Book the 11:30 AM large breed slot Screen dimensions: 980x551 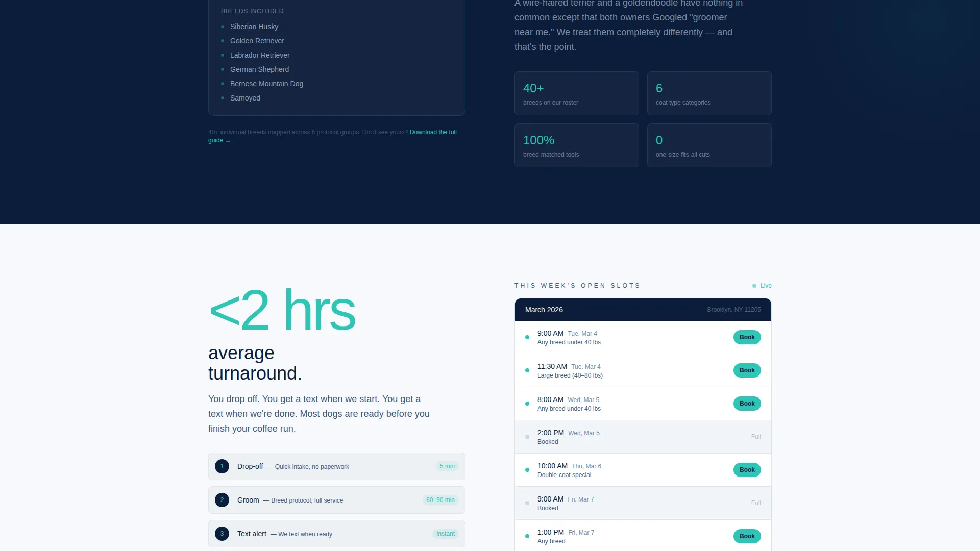pyautogui.click(x=747, y=370)
